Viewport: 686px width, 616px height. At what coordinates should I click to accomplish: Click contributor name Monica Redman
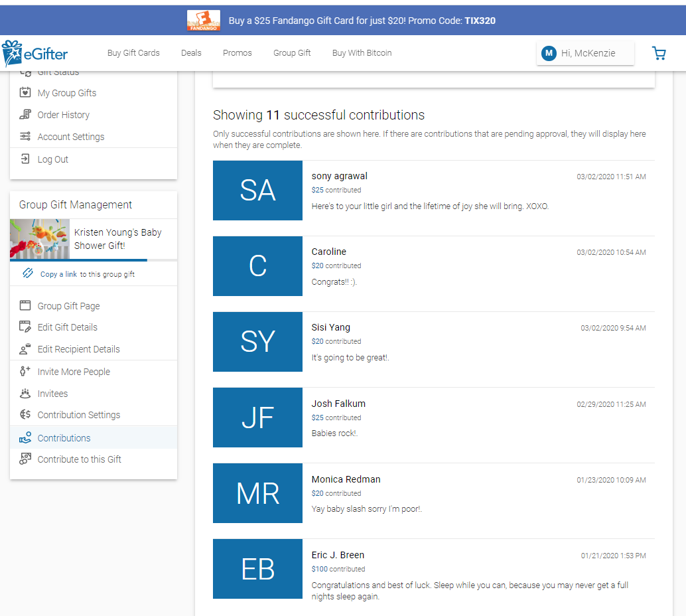[346, 479]
